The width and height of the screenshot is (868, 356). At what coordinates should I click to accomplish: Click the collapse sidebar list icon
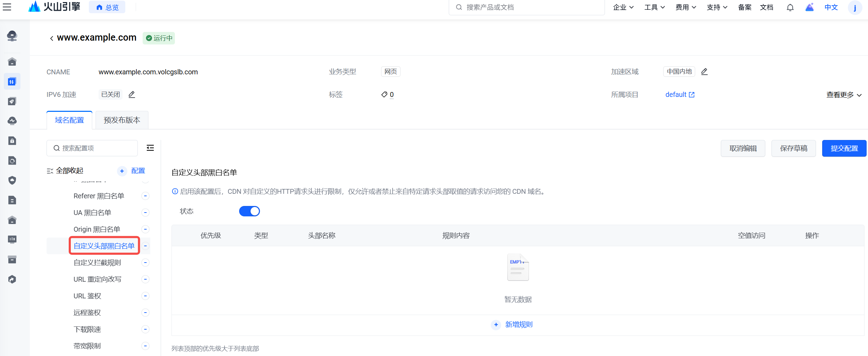(x=150, y=148)
